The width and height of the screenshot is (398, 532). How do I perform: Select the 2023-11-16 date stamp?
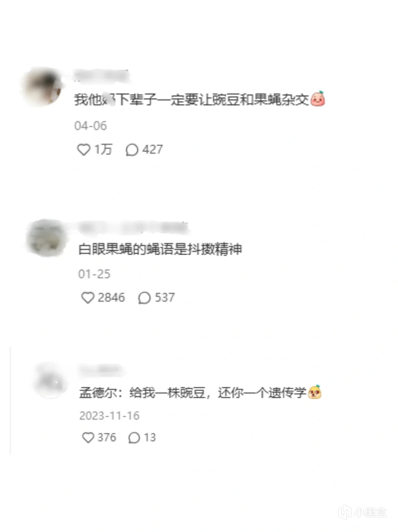click(109, 416)
